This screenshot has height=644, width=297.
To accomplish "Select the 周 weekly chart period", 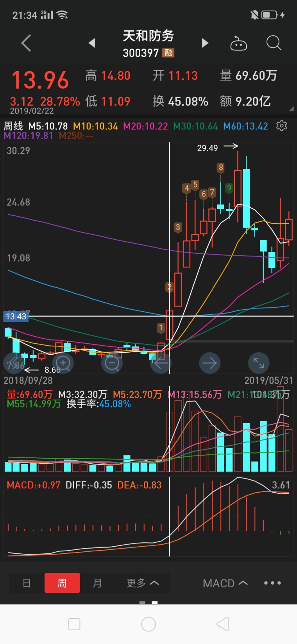I will [x=62, y=583].
